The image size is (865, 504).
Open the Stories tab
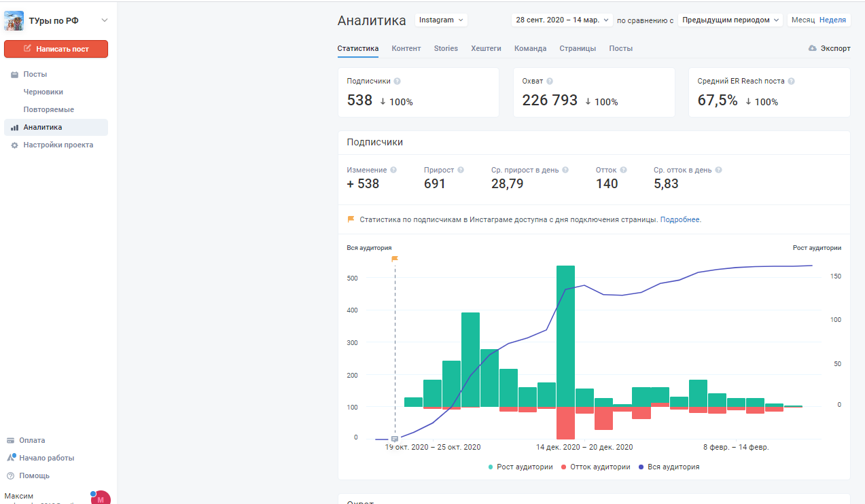tap(446, 48)
